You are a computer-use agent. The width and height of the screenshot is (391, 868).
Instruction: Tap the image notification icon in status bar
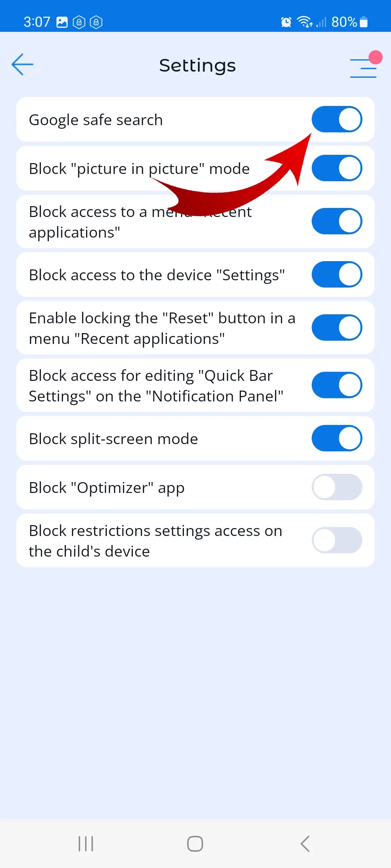(62, 22)
